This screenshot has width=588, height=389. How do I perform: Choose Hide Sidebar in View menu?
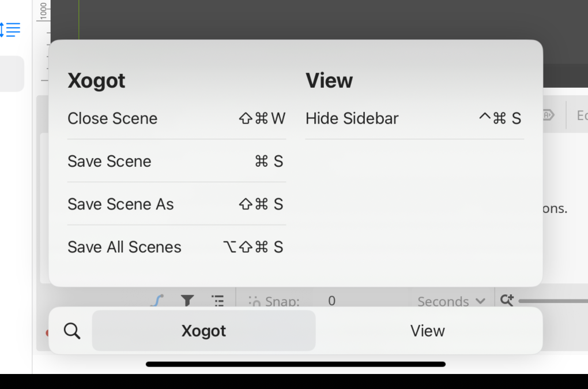click(414, 118)
